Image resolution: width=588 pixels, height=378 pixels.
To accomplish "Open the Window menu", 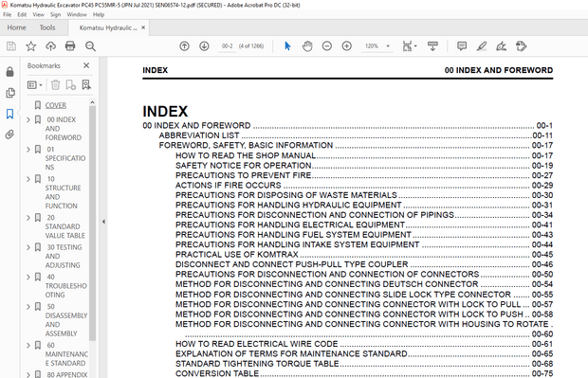I will click(x=77, y=14).
